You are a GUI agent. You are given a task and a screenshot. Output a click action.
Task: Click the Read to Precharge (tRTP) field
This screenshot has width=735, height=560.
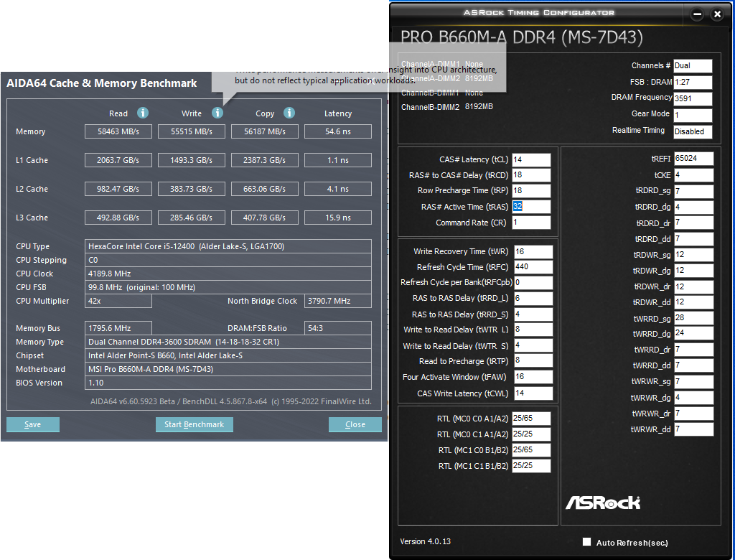pos(533,360)
